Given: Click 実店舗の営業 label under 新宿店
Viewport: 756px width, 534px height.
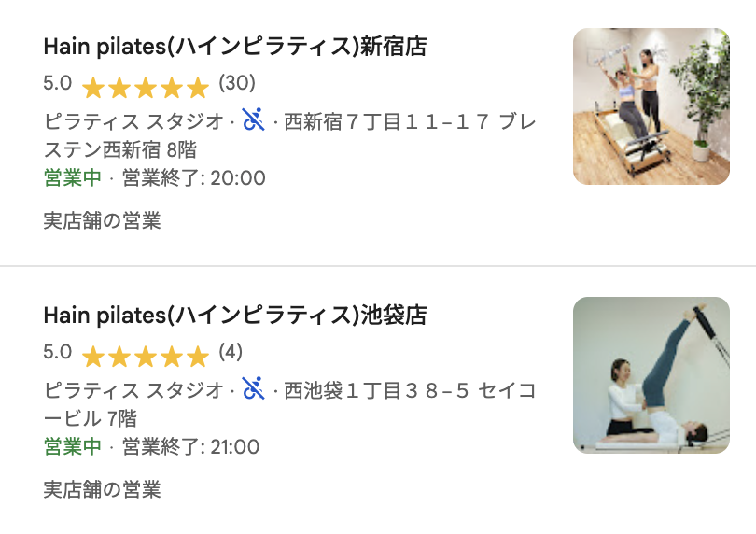Looking at the screenshot, I should tap(102, 220).
